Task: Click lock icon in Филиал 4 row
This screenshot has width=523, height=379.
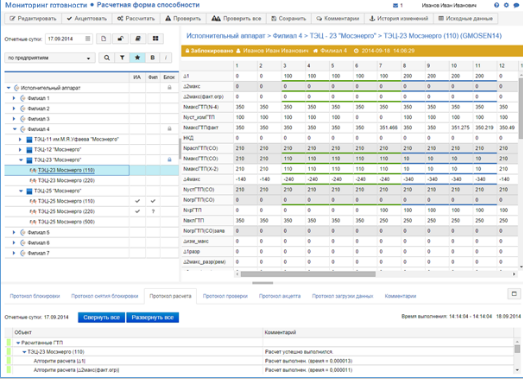Action: [x=169, y=129]
